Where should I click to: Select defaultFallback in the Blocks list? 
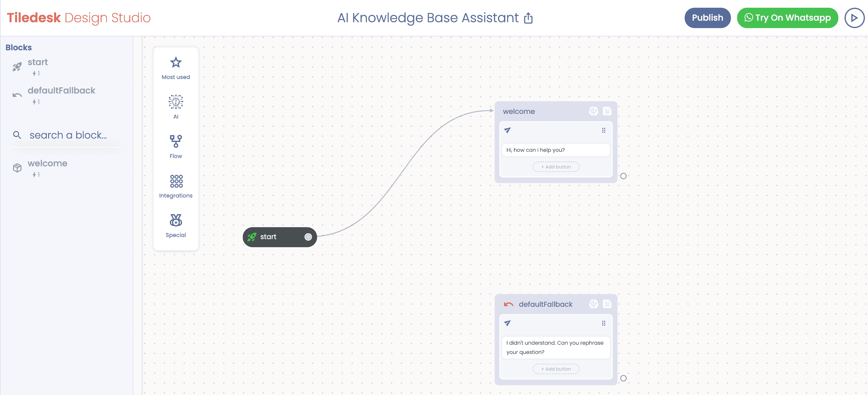[x=61, y=91]
